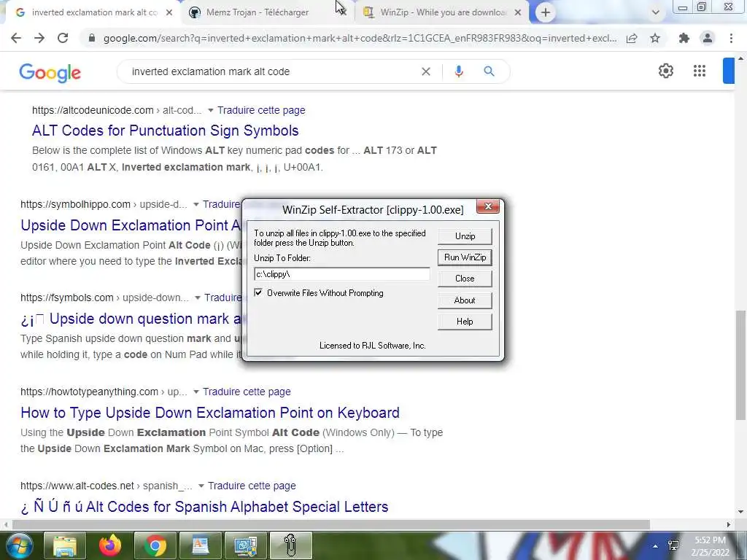Click the Google logo
Viewport: 747px width, 560px height.
coord(50,72)
